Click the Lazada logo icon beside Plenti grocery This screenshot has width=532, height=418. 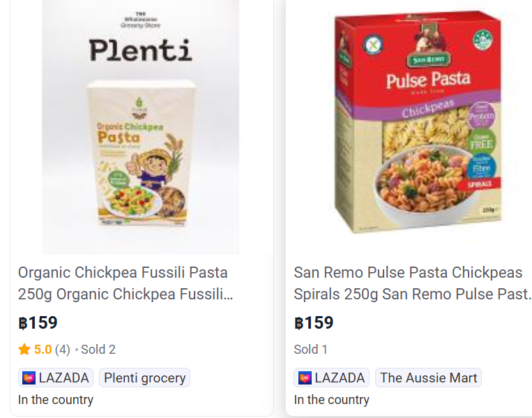[29, 378]
